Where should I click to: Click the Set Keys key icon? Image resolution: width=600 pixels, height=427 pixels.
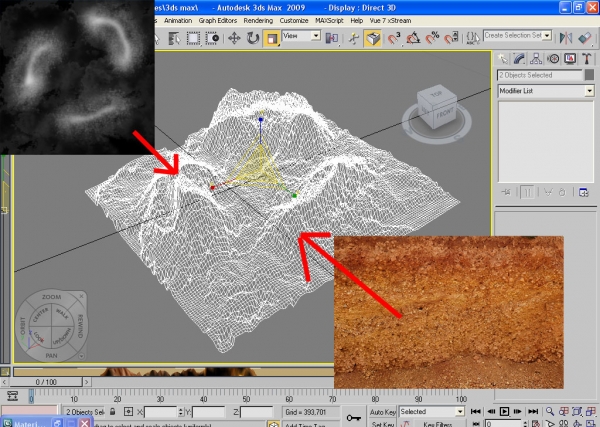pyautogui.click(x=353, y=417)
